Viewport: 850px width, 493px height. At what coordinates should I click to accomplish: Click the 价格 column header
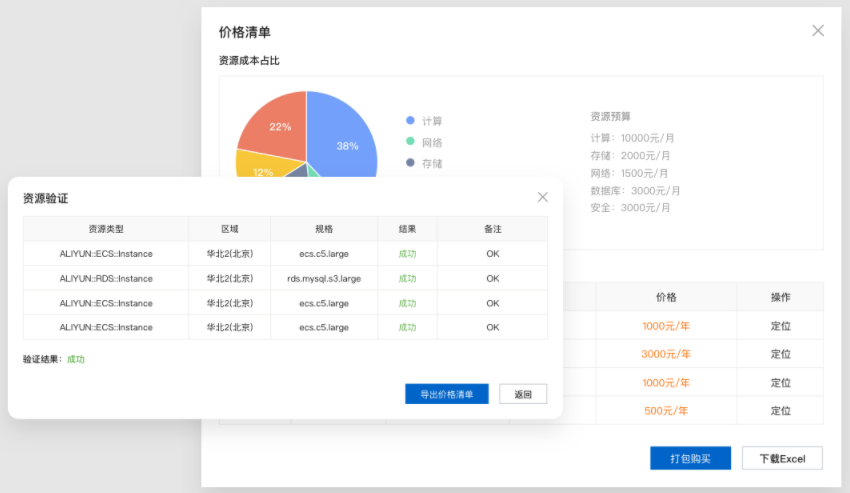pos(666,297)
